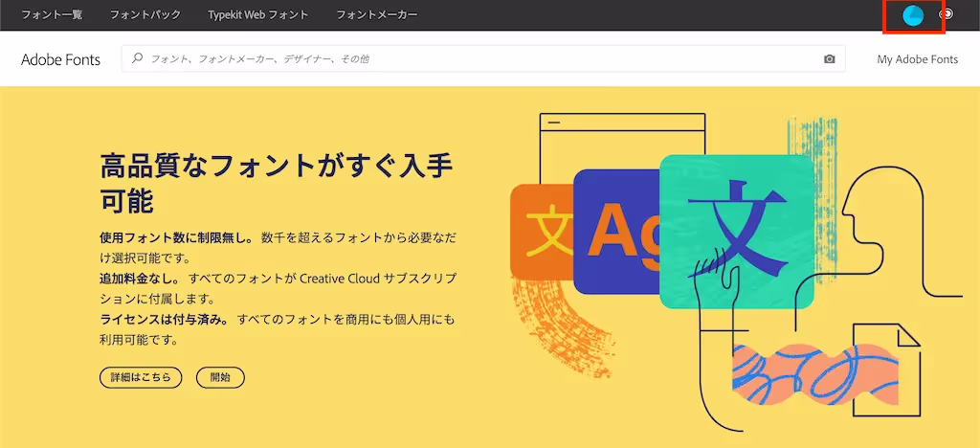980x448 pixels.
Task: Open My Adobe Fonts link
Action: tap(918, 59)
